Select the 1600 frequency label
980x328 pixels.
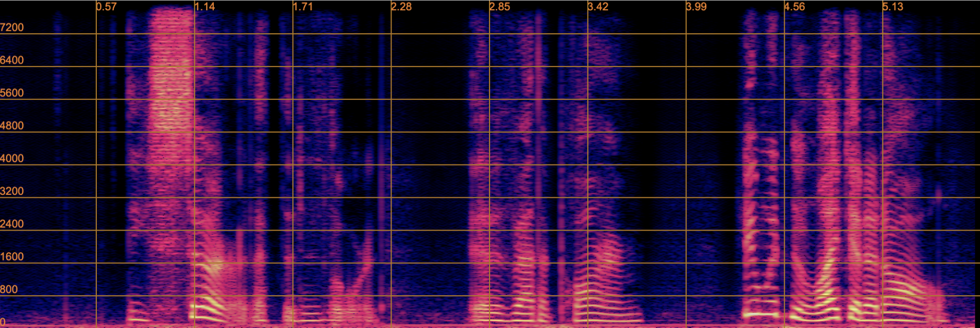[12, 257]
